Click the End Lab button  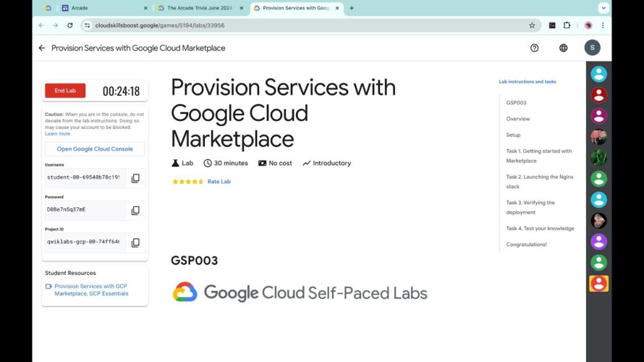point(65,90)
